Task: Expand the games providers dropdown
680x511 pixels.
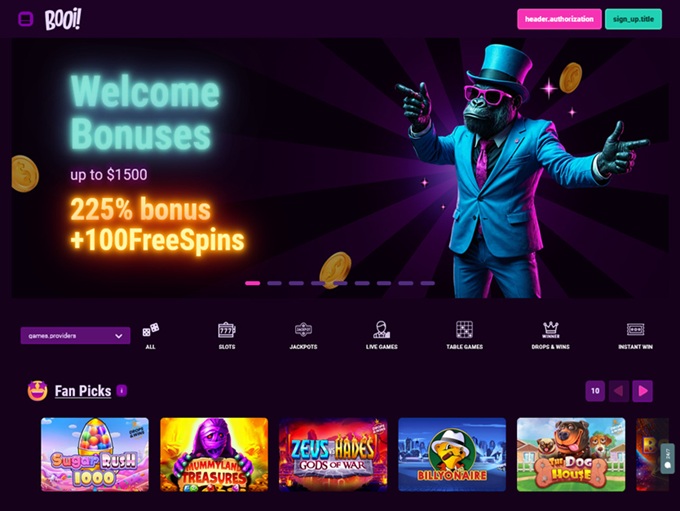Action: 75,335
